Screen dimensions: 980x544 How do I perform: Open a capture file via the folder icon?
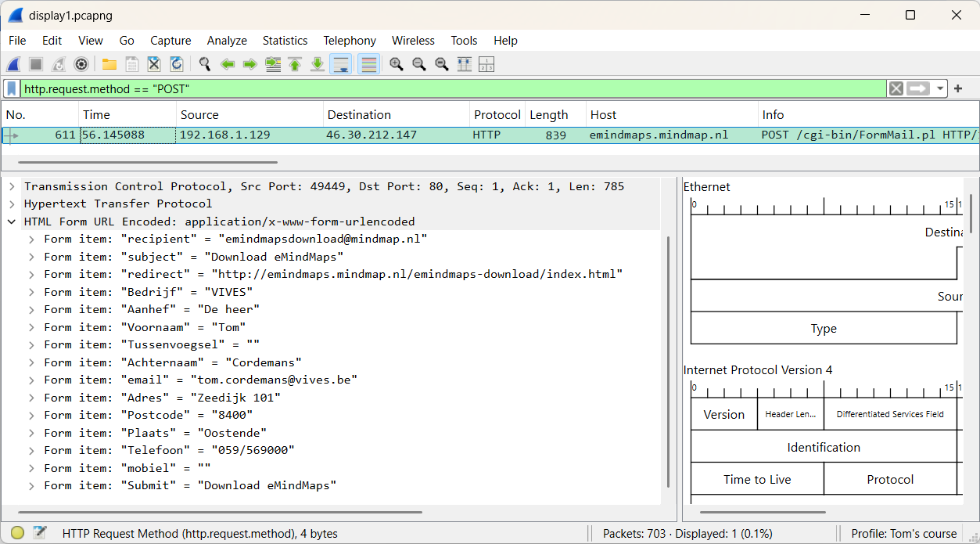point(109,64)
